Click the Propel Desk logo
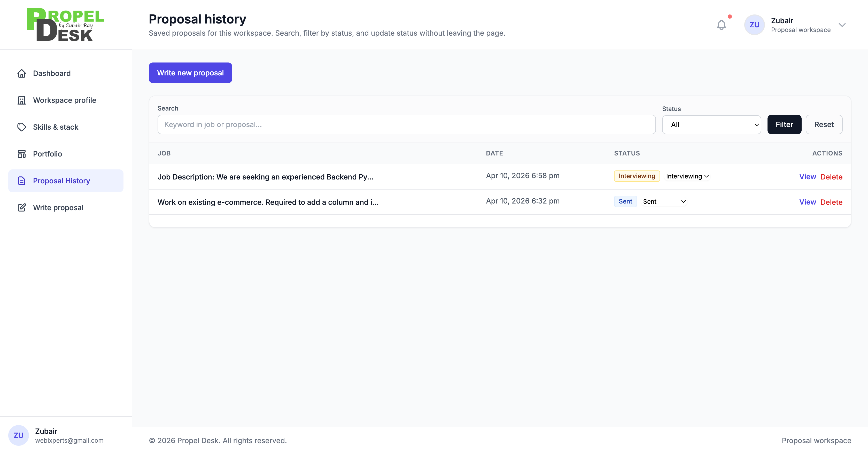 65,25
